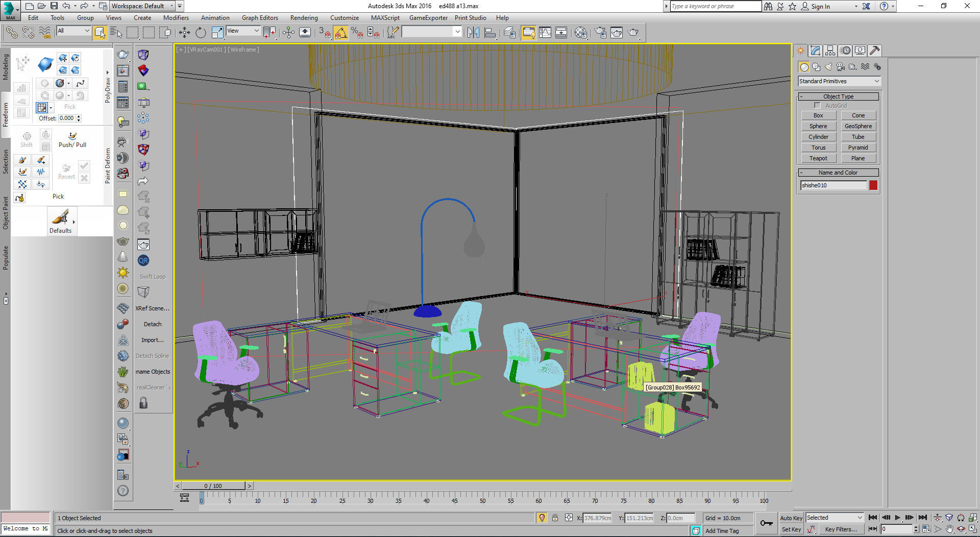This screenshot has height=537, width=980.
Task: Expand the Defaults brush flyout arrow
Action: coord(74,222)
